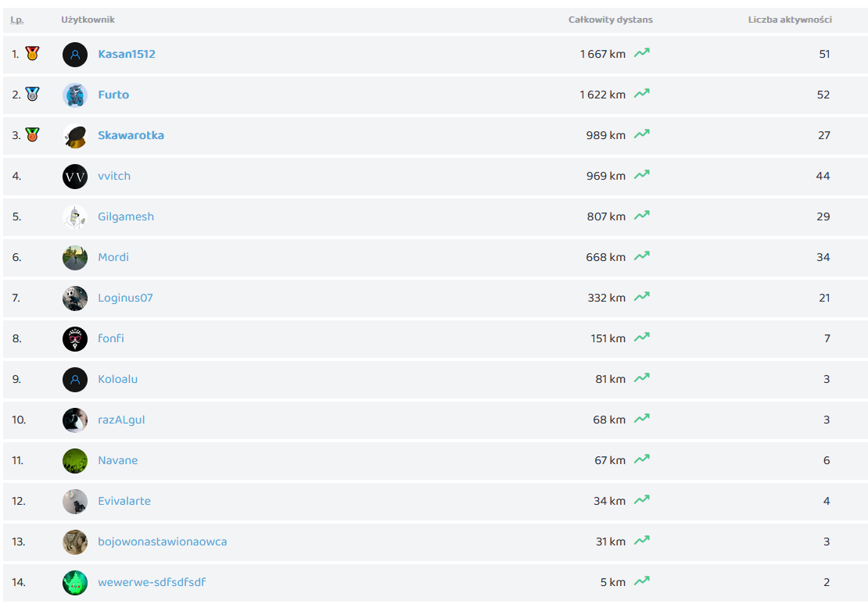Click the trend arrow next to 969 km

pyautogui.click(x=642, y=176)
